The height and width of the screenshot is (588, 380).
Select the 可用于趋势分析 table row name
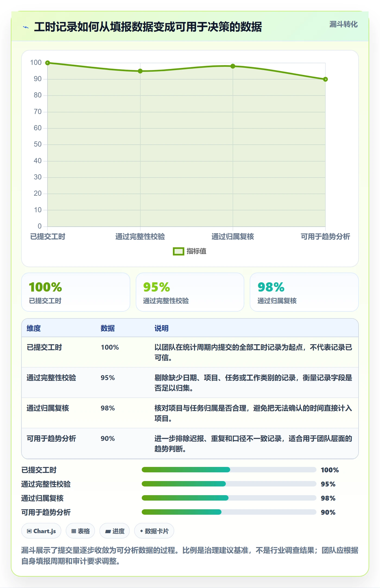pos(51,439)
